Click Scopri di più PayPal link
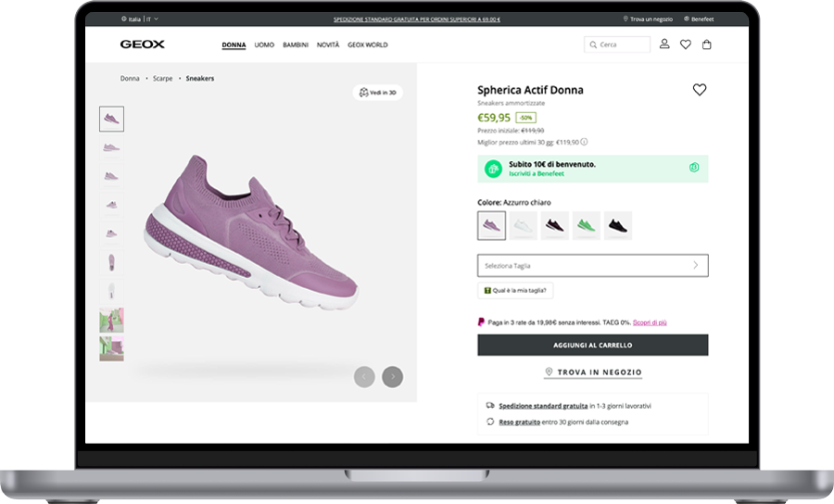The image size is (834, 504). pyautogui.click(x=650, y=322)
